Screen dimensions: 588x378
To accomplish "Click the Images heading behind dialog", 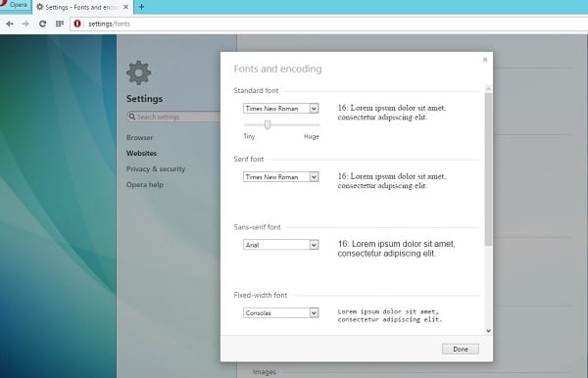I will (x=265, y=372).
